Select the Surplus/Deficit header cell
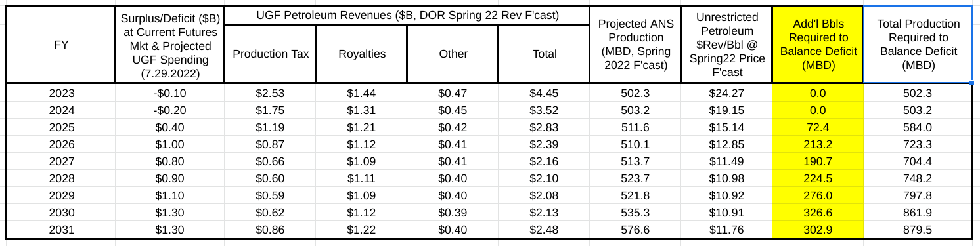 click(x=169, y=45)
